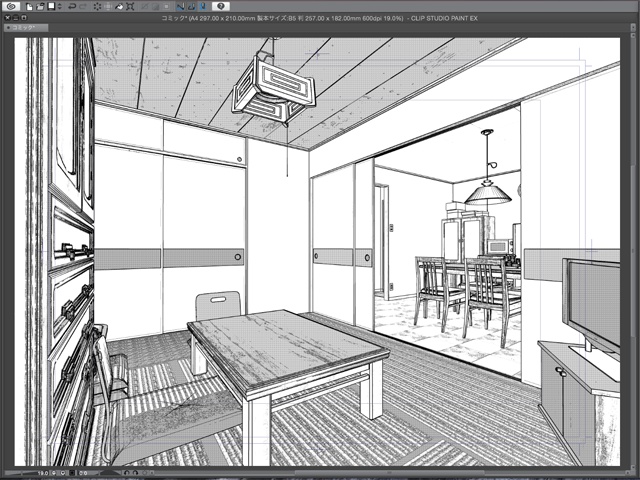Click the clear outside selection icon
Viewport: 640px width, 480px height.
click(x=108, y=6)
